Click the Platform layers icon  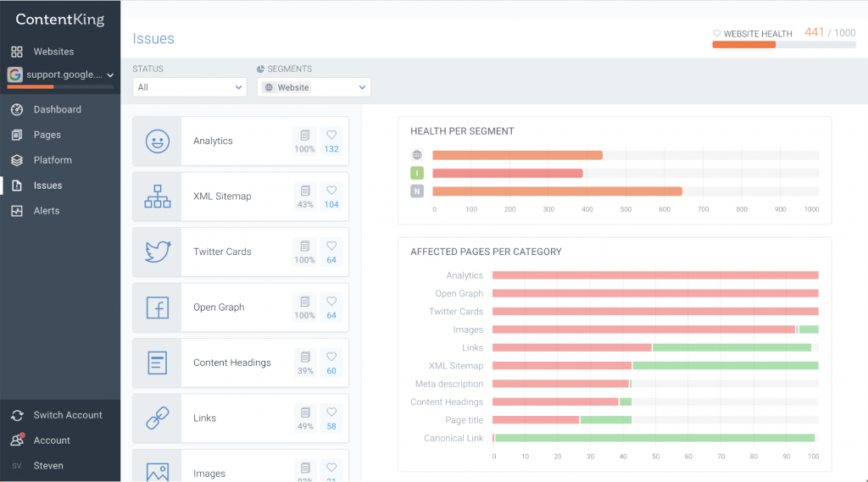(x=17, y=160)
